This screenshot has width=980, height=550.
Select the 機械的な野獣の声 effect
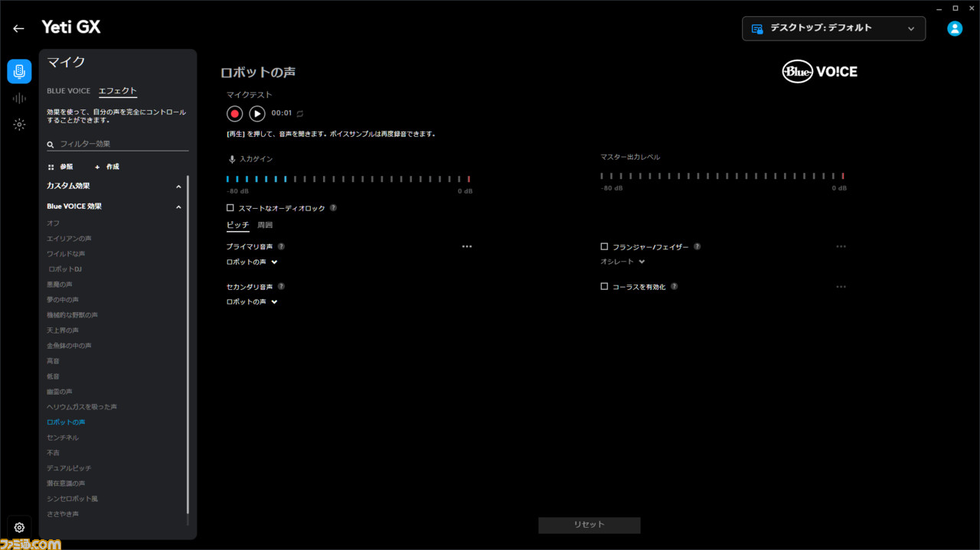(72, 315)
